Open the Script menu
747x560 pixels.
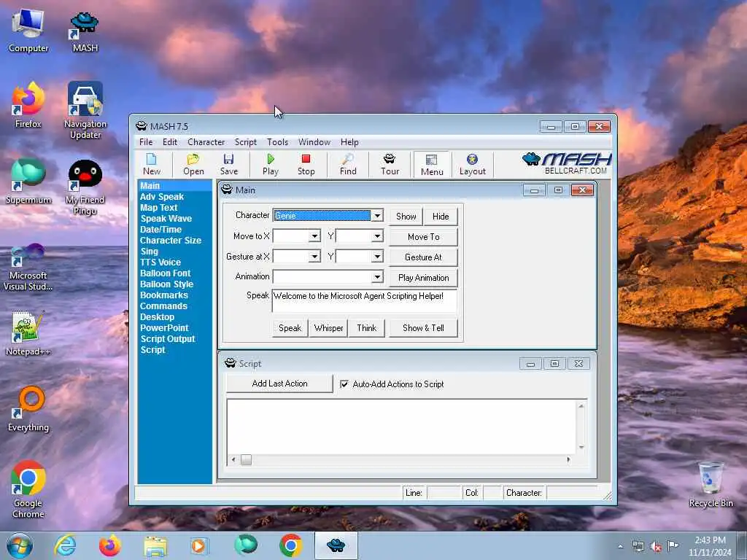(x=245, y=142)
